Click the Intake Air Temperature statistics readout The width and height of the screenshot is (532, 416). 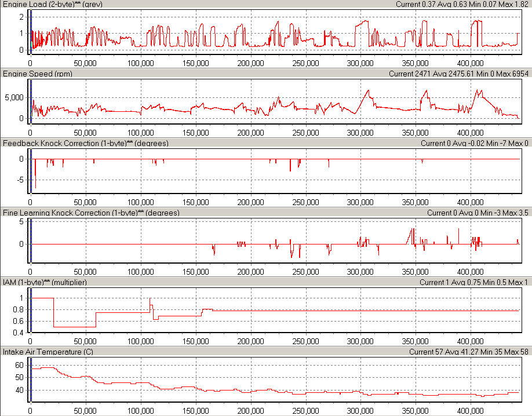coord(469,352)
